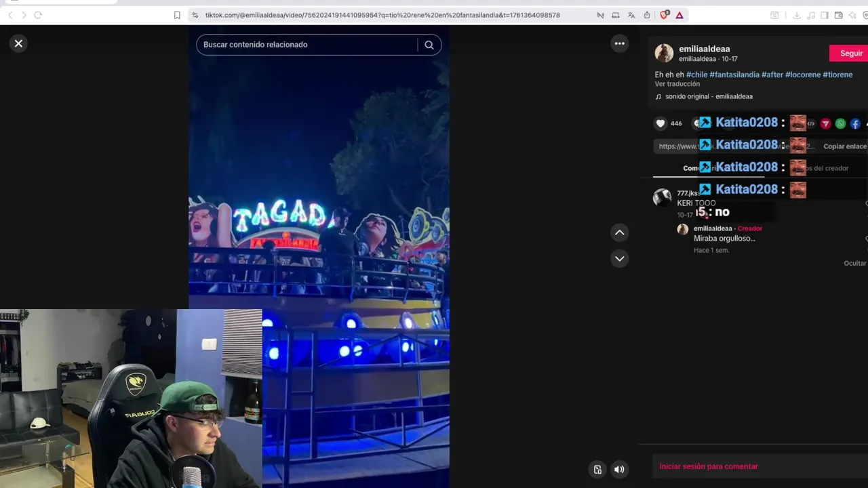Reload the TikTok page

point(38,15)
